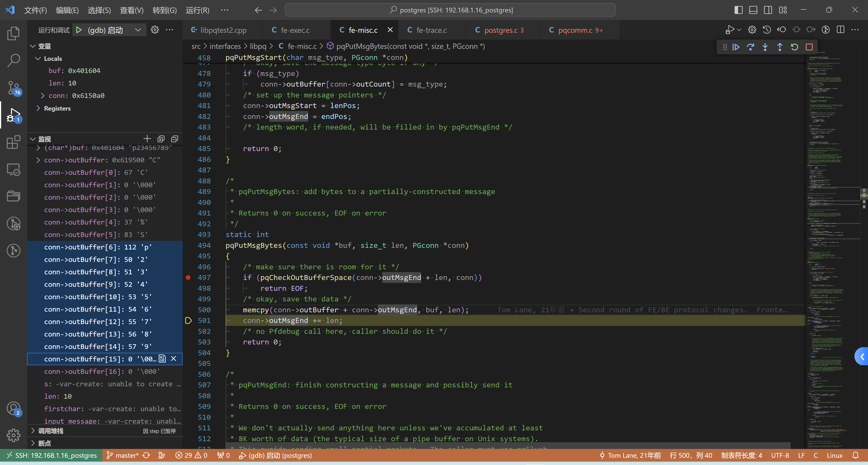Screen dimensions: 868x465
Task: Continue execution in the debug toolbar
Action: coord(736,47)
